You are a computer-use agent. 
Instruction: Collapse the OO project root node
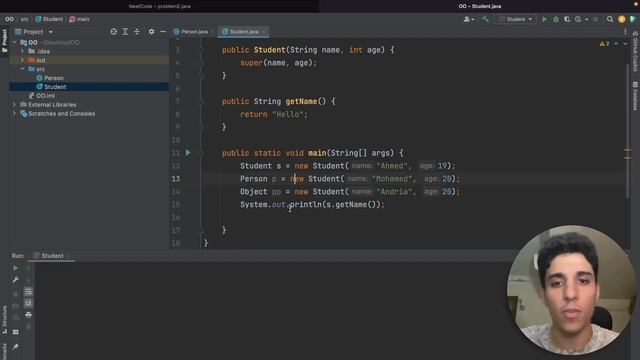coord(15,42)
